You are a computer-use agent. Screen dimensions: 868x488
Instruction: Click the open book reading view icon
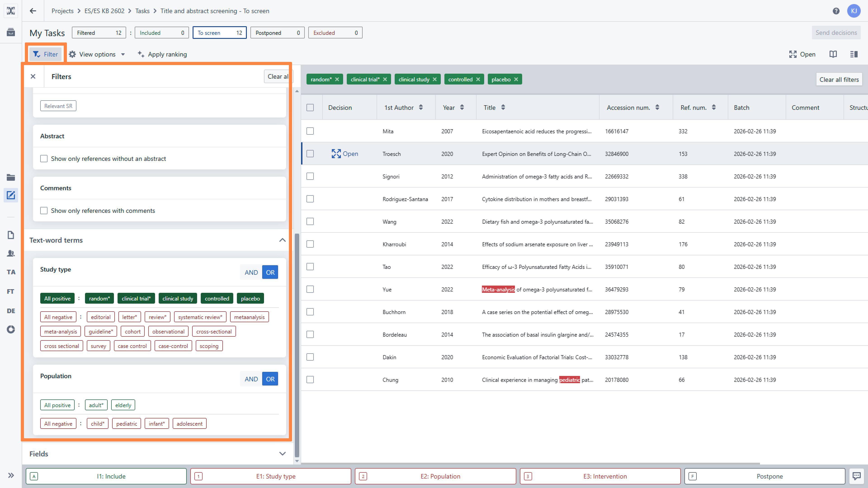coord(833,54)
